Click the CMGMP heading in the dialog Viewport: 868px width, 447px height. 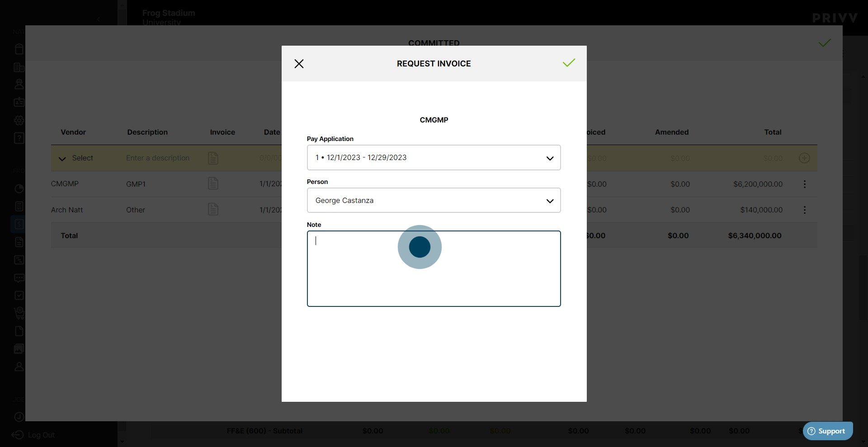coord(434,120)
